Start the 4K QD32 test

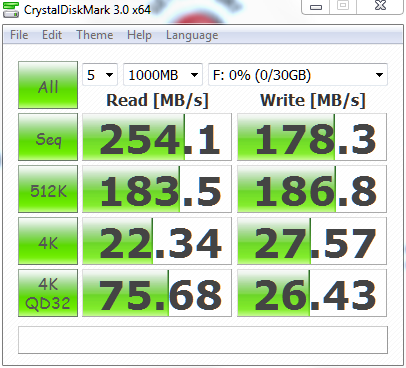(48, 293)
